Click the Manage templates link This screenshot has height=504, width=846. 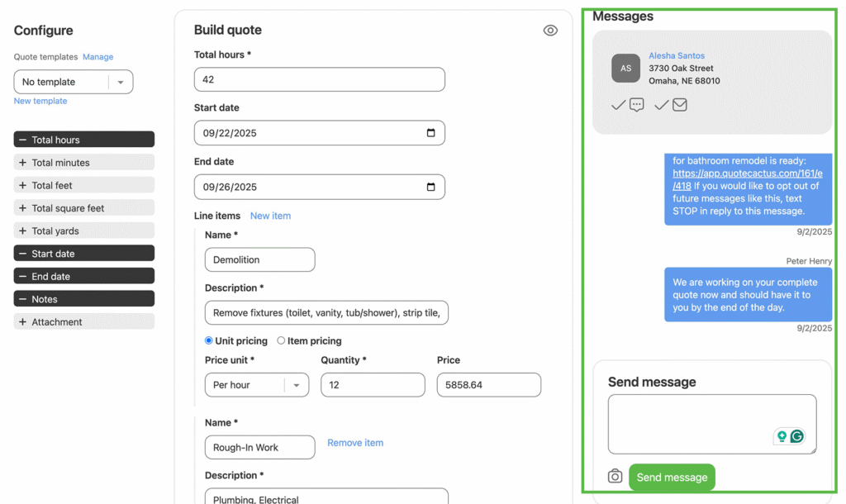pyautogui.click(x=97, y=57)
